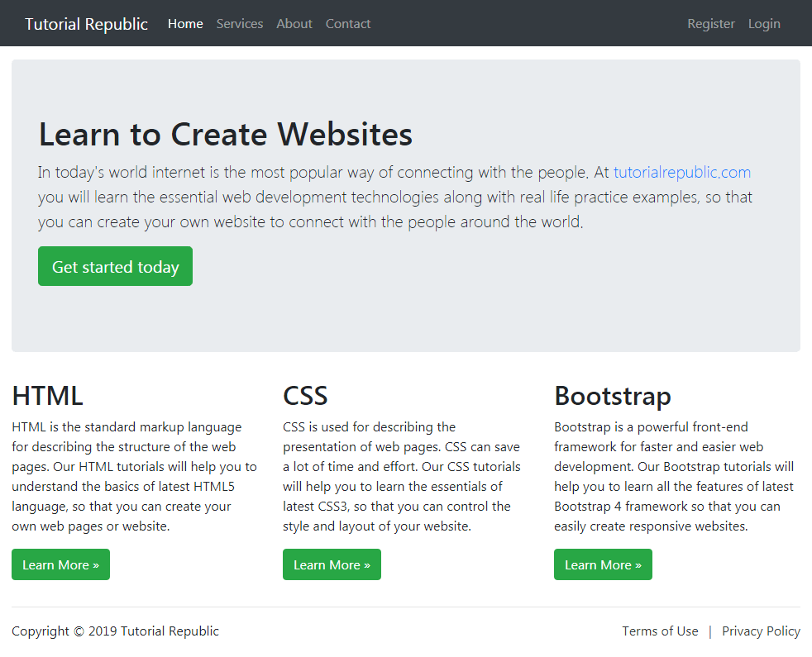Click the Copyright 2019 Tutorial Republic text
Image resolution: width=812 pixels, height=657 pixels.
coord(115,631)
